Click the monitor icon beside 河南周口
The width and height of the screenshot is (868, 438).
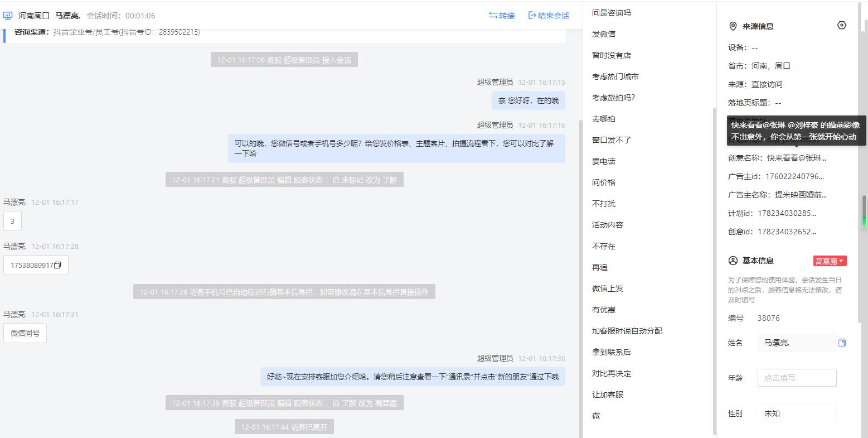(x=8, y=16)
